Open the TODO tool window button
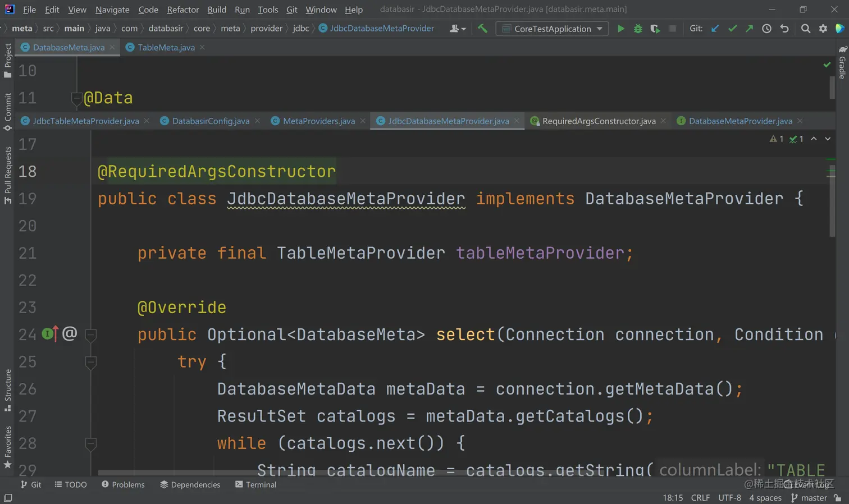 pos(71,484)
